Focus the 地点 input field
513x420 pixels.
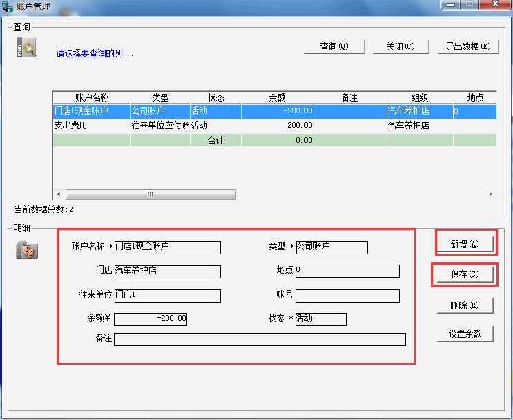click(x=347, y=271)
